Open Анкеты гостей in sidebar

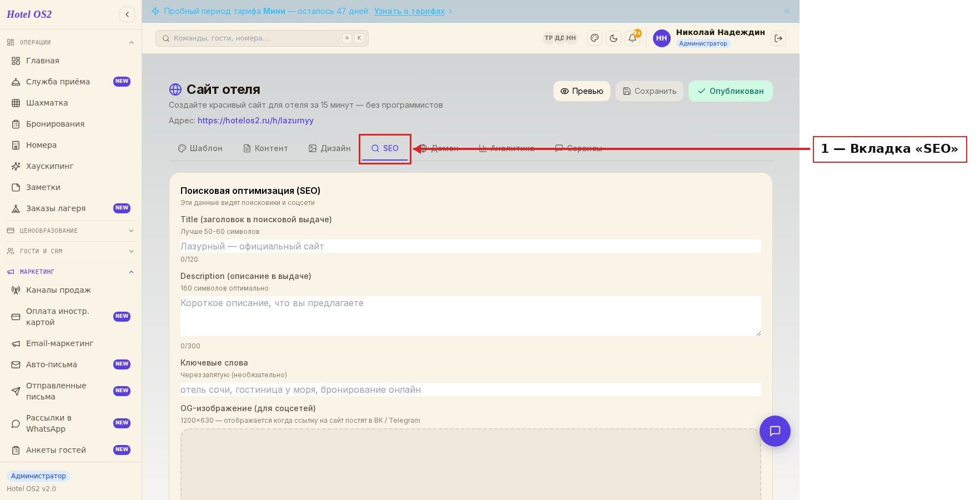click(71, 450)
